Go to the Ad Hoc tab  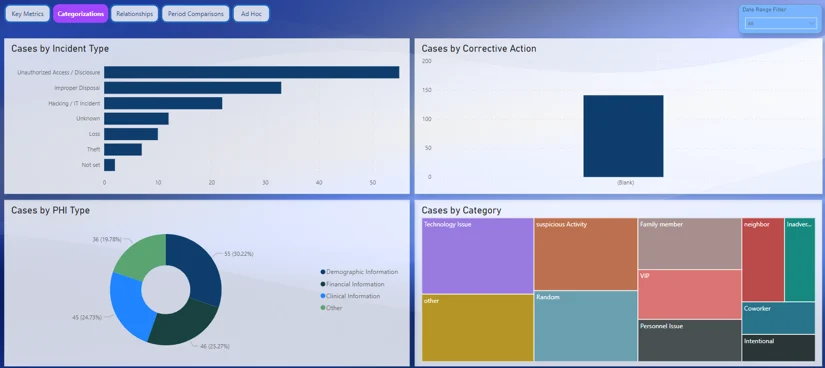tap(251, 14)
